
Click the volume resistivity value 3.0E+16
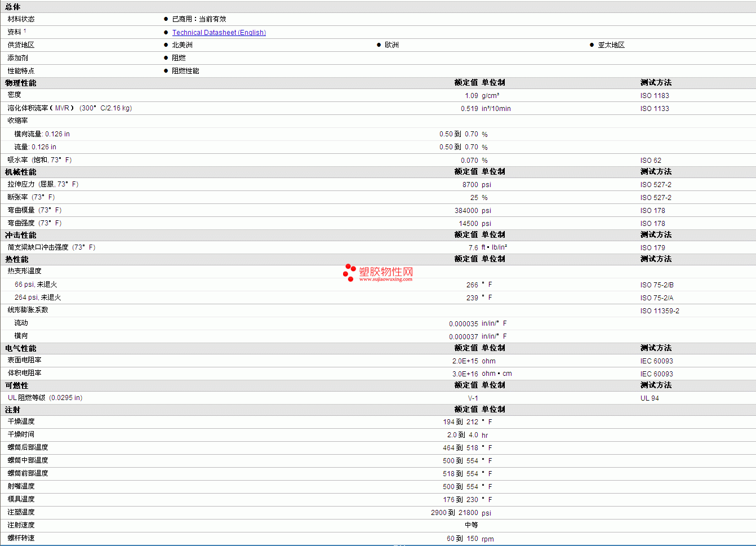click(465, 374)
